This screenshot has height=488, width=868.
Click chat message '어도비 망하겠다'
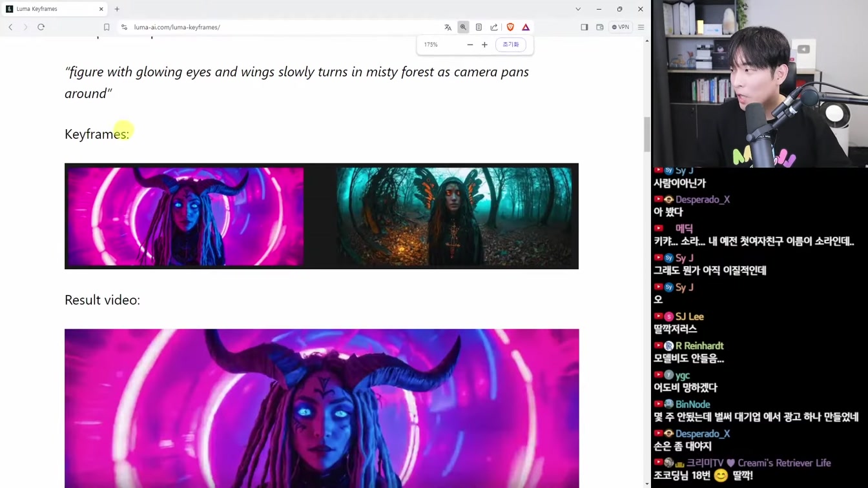point(685,387)
